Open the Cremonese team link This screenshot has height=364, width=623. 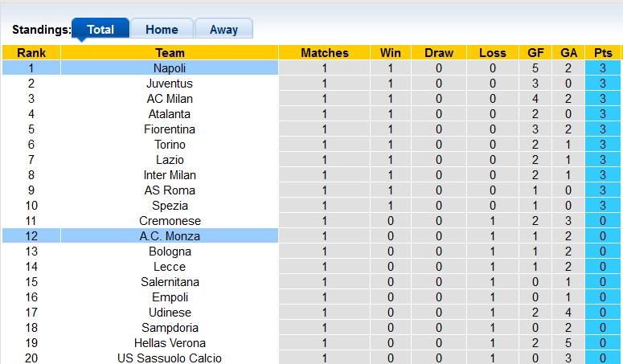tap(170, 221)
